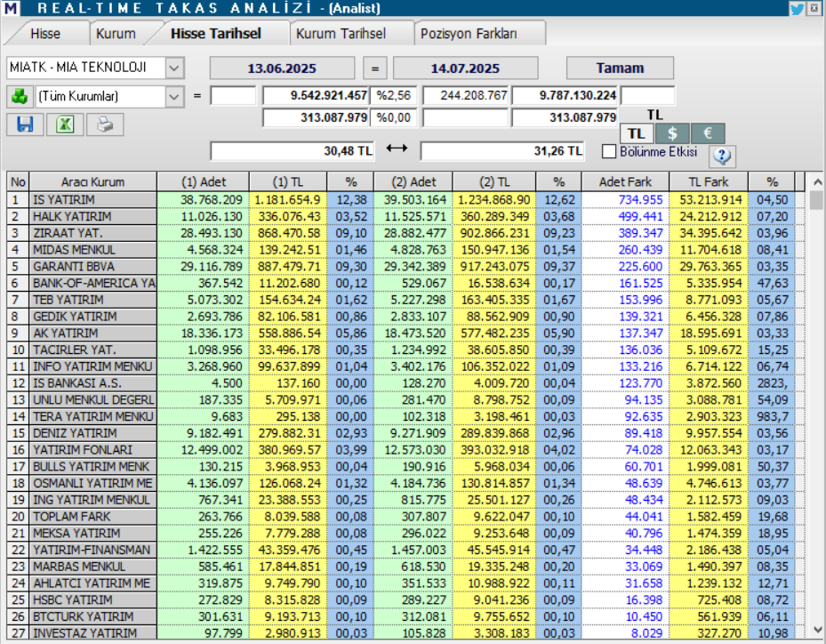Click the printer icon
The height and width of the screenshot is (644, 826).
105,125
